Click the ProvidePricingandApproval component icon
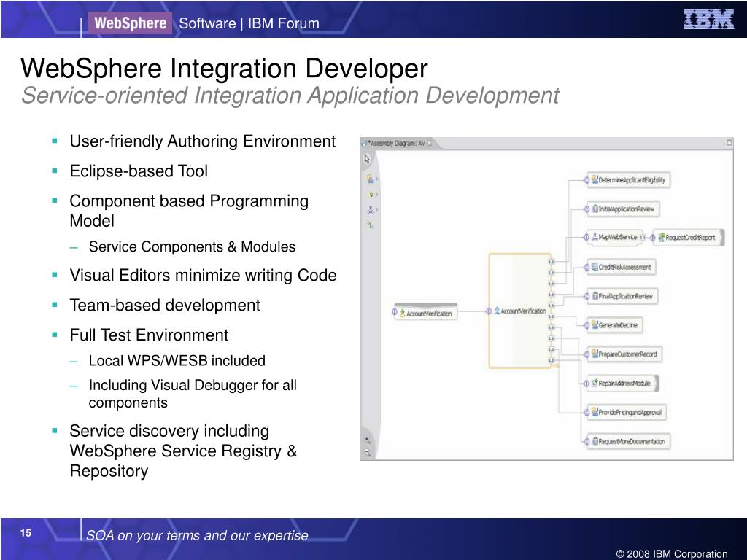This screenshot has width=747, height=560. click(595, 412)
